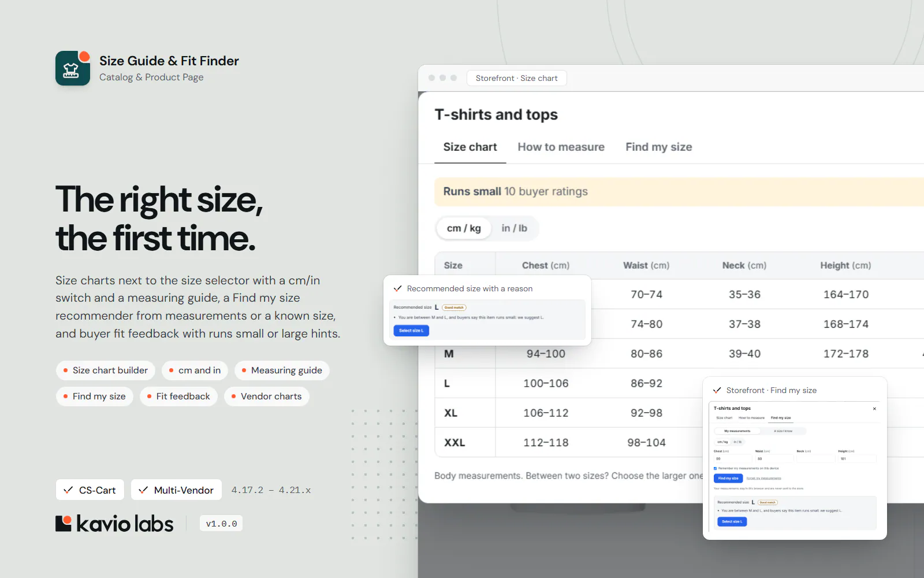Click the 'Fit feedback' feature chip
Image resolution: width=924 pixels, height=578 pixels.
(x=178, y=397)
